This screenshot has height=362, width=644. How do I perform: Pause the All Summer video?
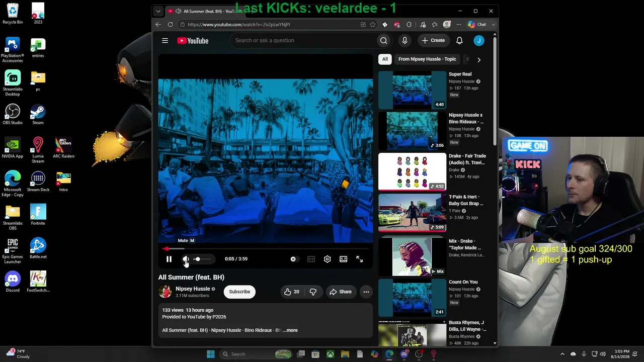click(x=169, y=259)
